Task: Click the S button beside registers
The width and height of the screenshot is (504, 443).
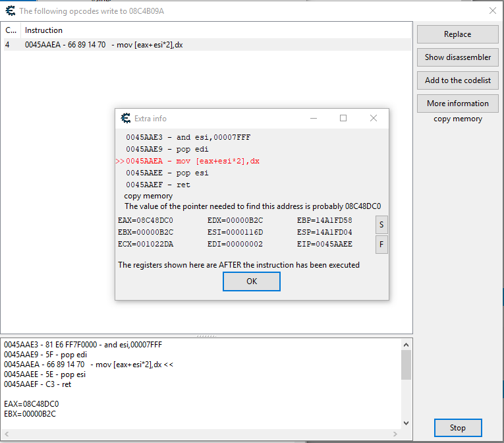Action: 381,225
